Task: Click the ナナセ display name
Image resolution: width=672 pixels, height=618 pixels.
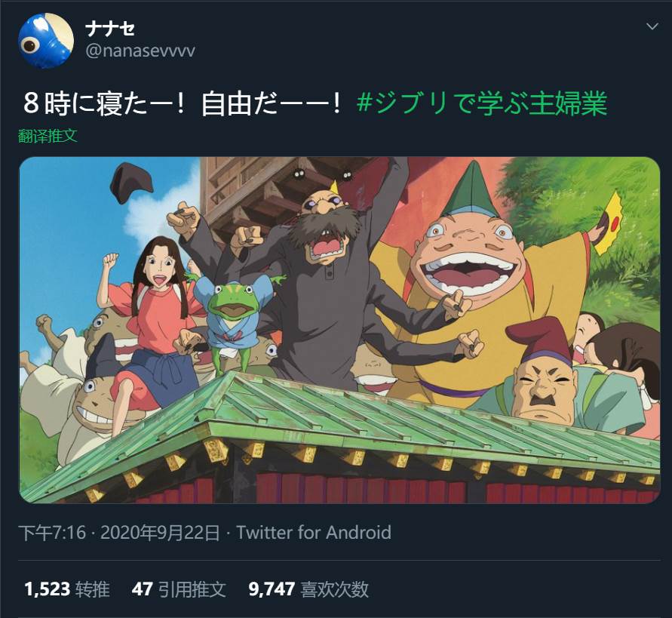Action: pos(109,29)
